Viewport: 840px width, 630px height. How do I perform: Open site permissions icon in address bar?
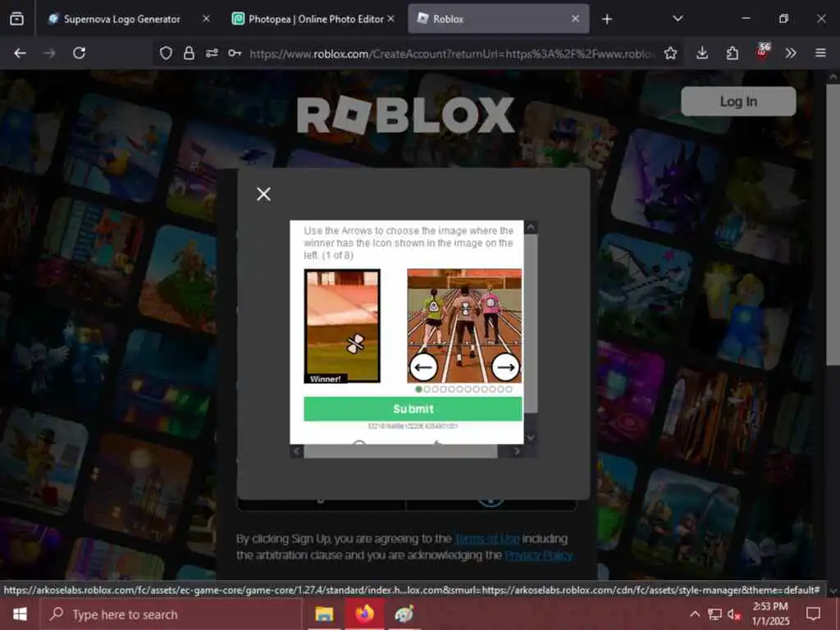coord(212,53)
